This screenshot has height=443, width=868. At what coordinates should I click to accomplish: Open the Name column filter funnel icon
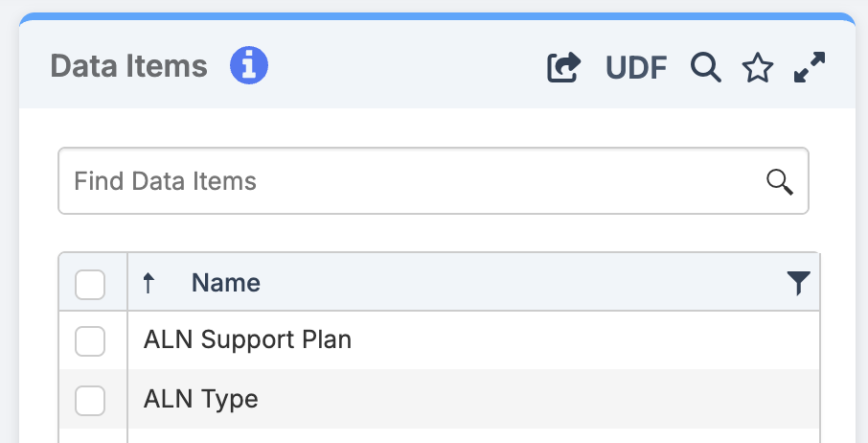point(798,282)
